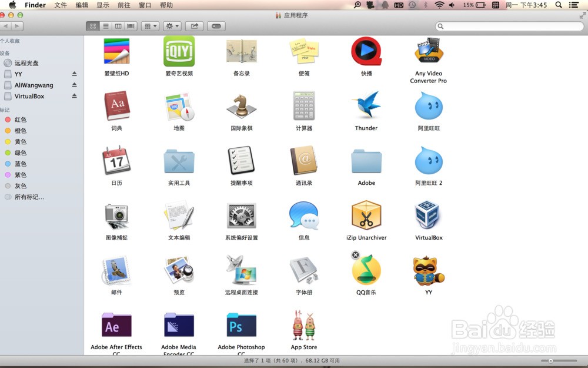Screen dimensions: 588x368
Task: Open the 提醒事项 reminders app
Action: pos(242,160)
